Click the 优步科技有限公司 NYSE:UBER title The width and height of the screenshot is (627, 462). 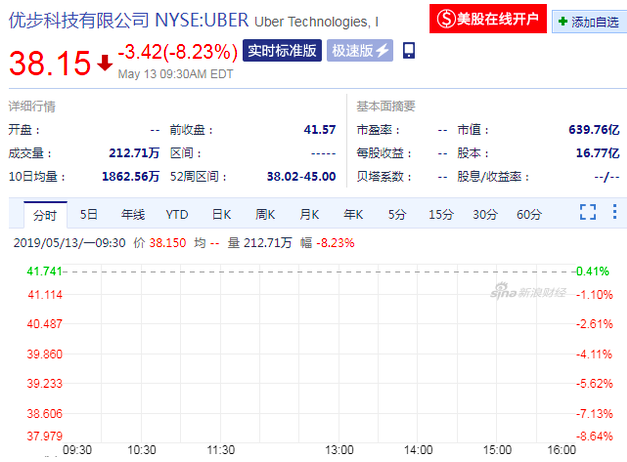[x=128, y=20]
